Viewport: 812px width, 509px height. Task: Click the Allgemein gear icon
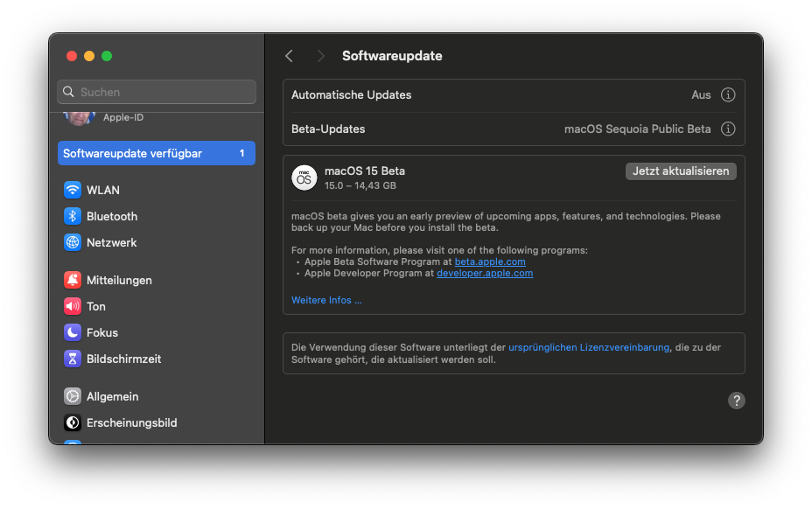73,396
